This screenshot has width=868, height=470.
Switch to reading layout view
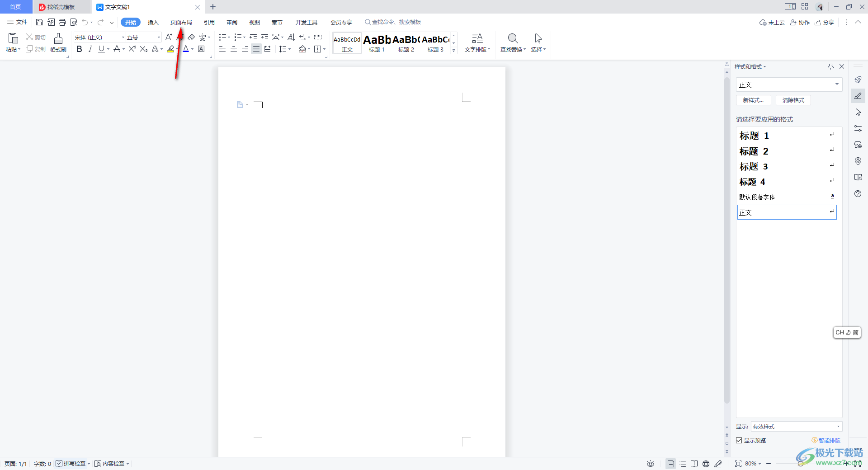tap(694, 464)
